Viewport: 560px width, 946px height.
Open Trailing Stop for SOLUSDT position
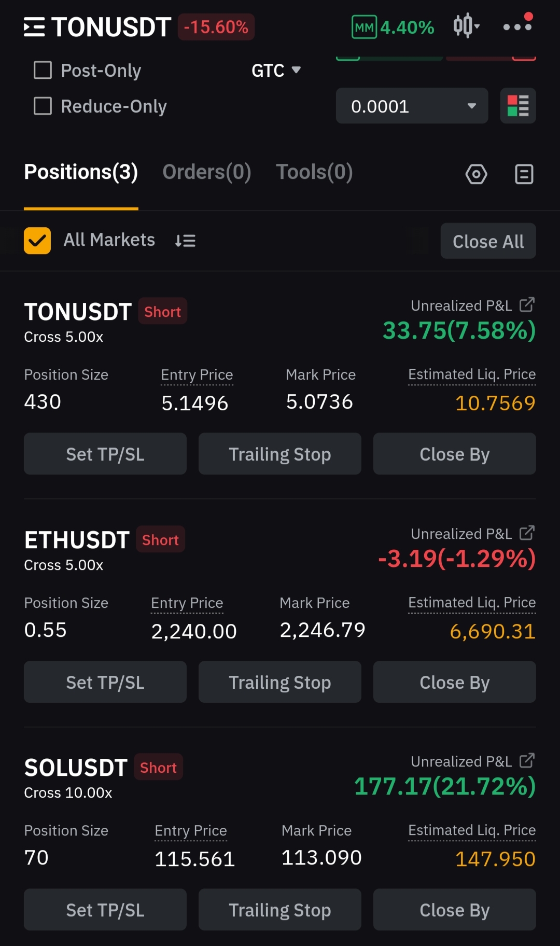click(x=280, y=910)
